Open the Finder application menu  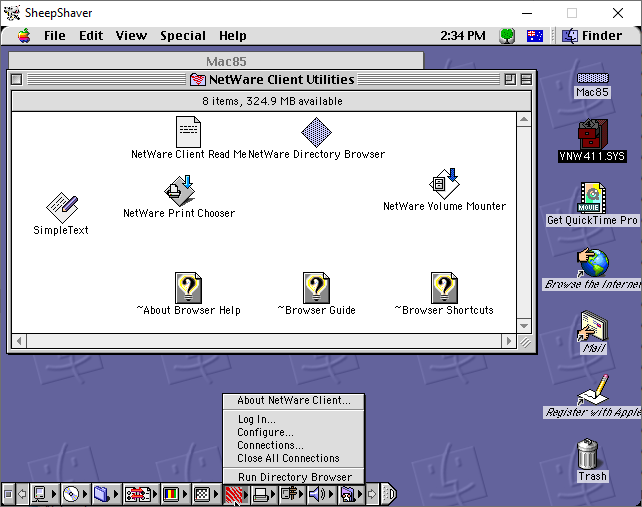pos(592,36)
